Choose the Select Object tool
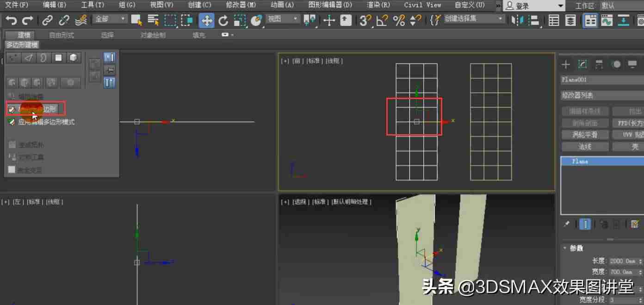 136,20
